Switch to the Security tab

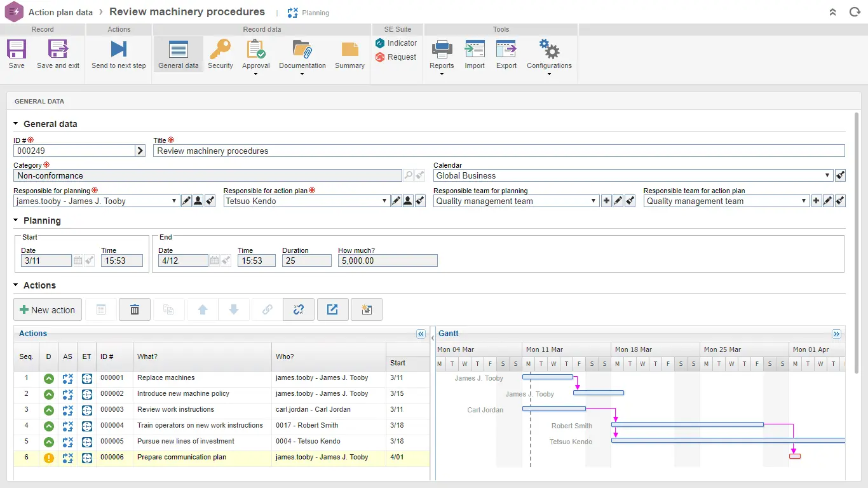coord(220,53)
